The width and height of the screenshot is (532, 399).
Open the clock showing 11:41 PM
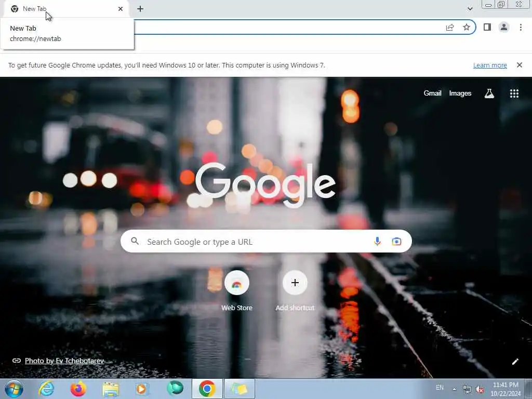coord(506,389)
